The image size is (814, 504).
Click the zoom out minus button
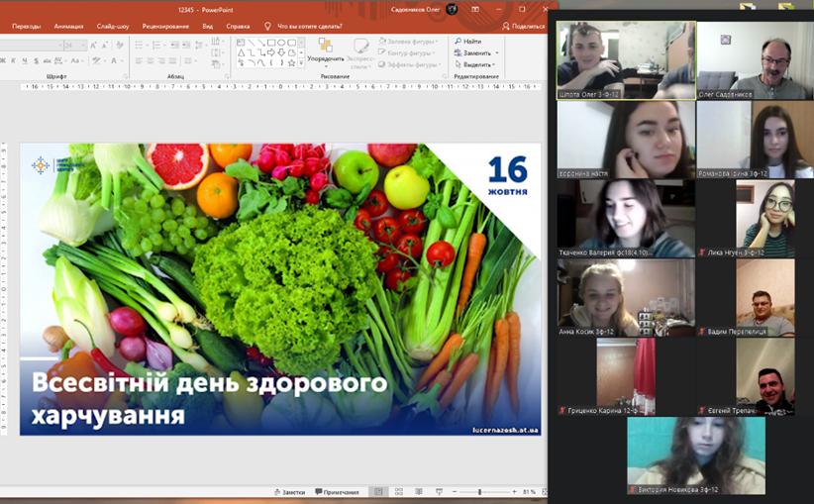455,491
